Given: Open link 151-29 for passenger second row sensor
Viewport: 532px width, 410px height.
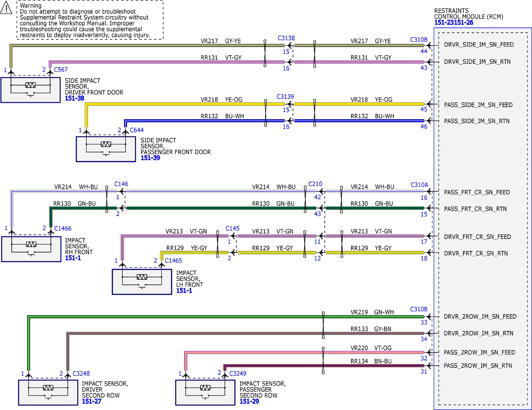Looking at the screenshot, I should click(x=249, y=401).
